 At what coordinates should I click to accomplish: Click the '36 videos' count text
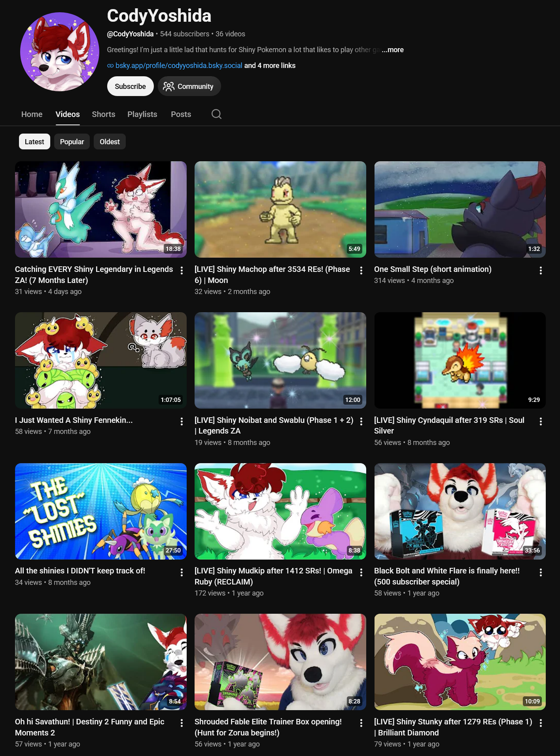[x=230, y=34]
